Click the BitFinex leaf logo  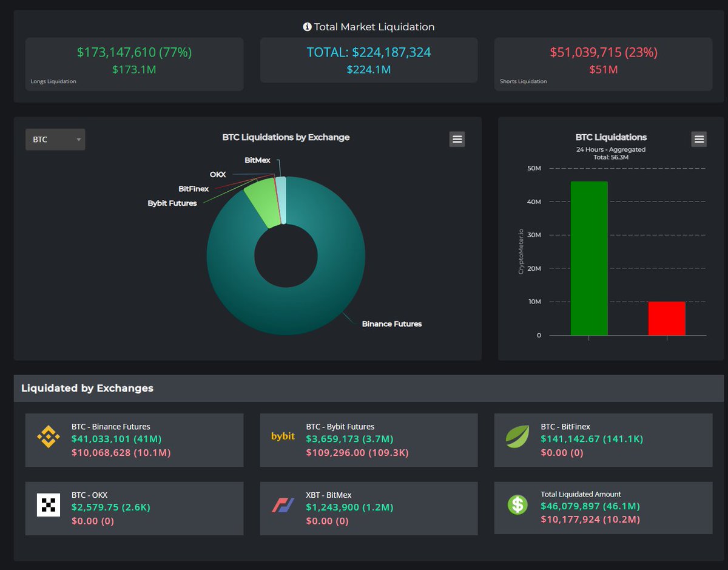click(x=517, y=436)
